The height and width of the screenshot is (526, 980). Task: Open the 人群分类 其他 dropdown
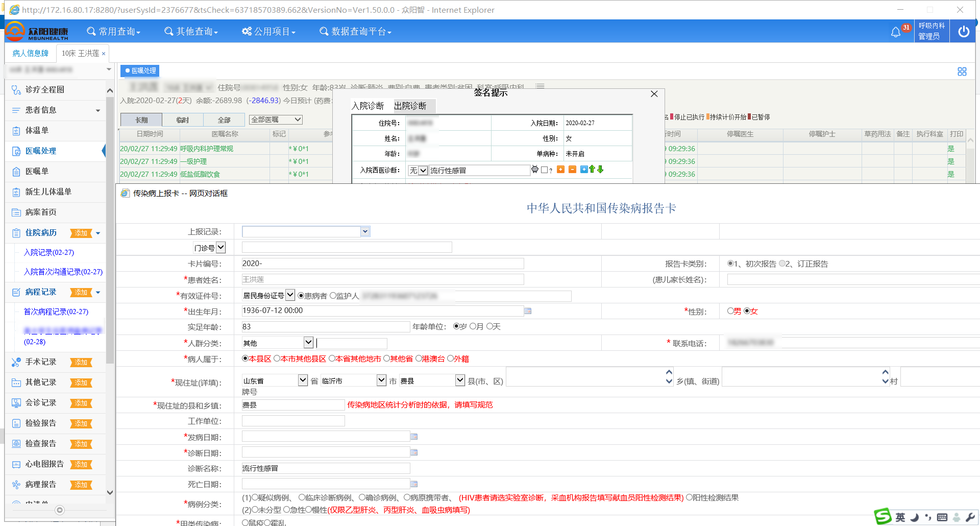pos(308,342)
